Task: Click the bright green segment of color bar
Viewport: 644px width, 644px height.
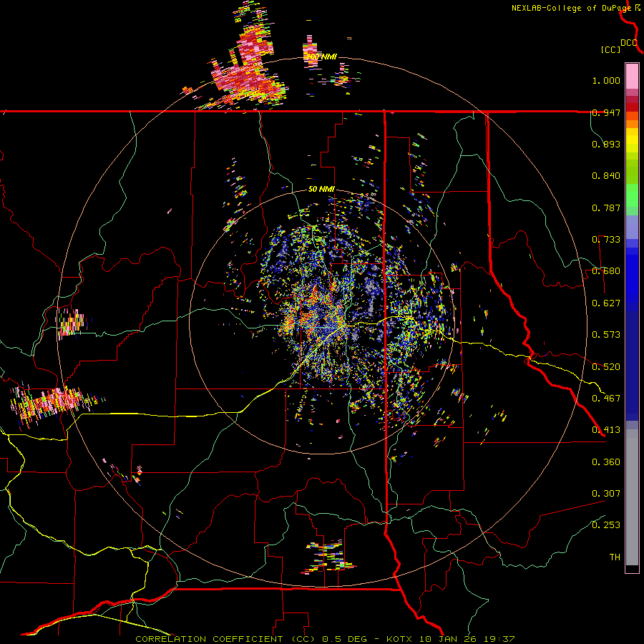Action: click(x=632, y=196)
